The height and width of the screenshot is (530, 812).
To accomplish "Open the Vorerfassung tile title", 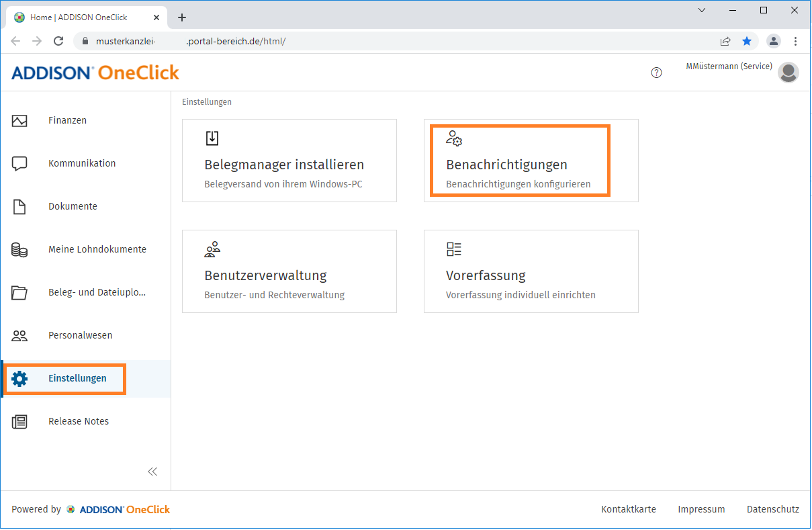I will (x=486, y=276).
